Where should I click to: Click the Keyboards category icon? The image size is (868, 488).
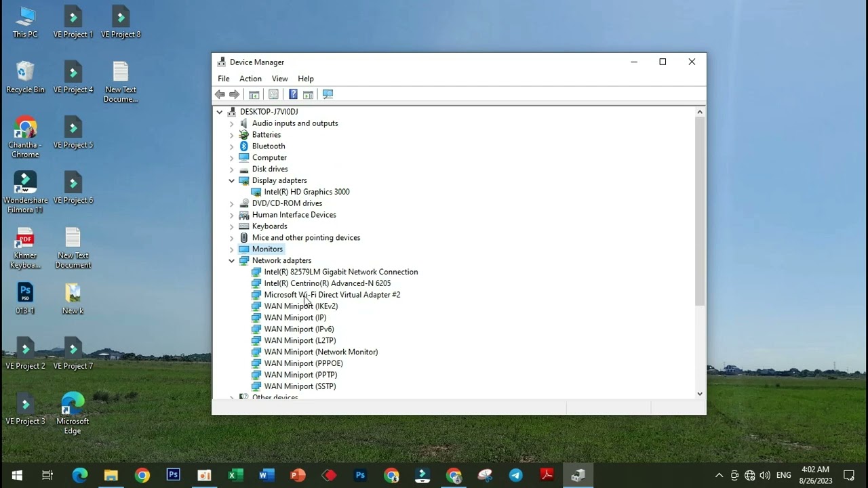point(244,226)
